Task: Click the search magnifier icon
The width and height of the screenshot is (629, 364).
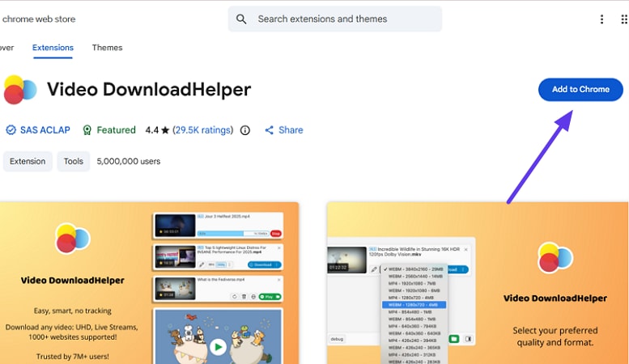Action: click(x=241, y=19)
